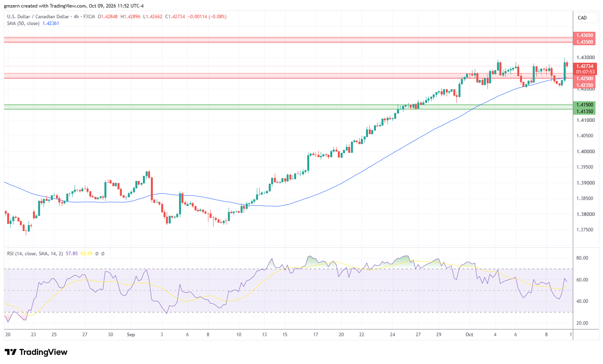Click the 1.37500 price axis level

pos(585,230)
